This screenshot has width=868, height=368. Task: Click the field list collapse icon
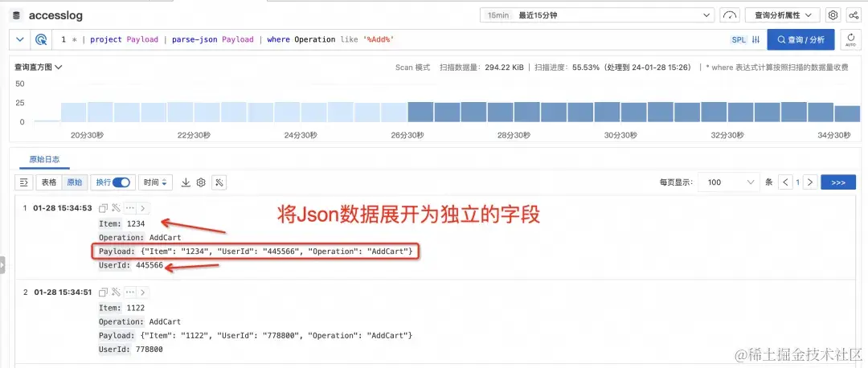[x=23, y=182]
